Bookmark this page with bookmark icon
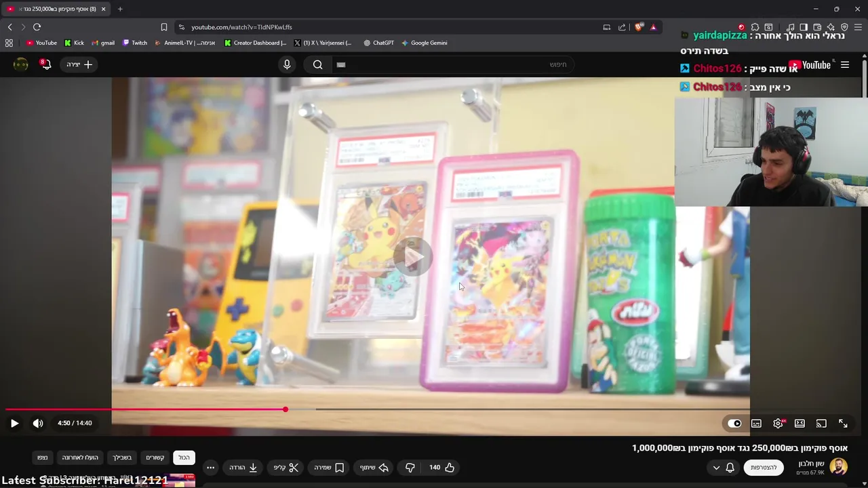This screenshot has height=488, width=868. tap(164, 27)
